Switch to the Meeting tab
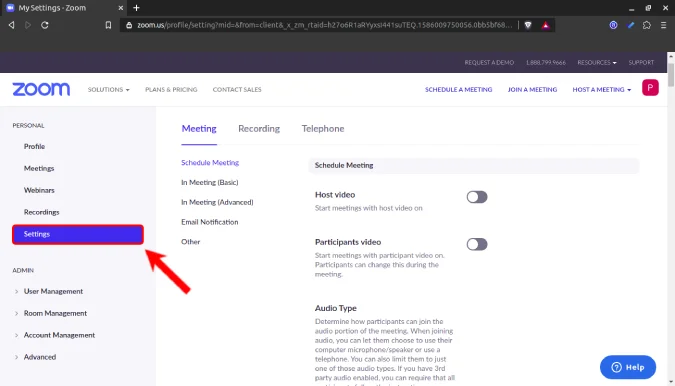Image resolution: width=675 pixels, height=386 pixels. tap(199, 129)
